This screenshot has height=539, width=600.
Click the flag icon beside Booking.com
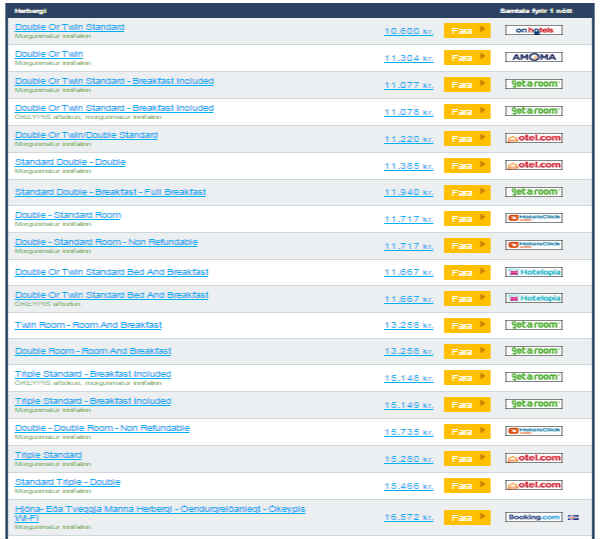[x=573, y=518]
